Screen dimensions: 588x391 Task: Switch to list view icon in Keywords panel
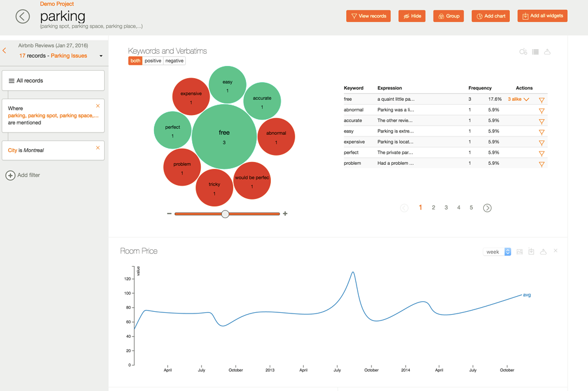click(x=535, y=51)
